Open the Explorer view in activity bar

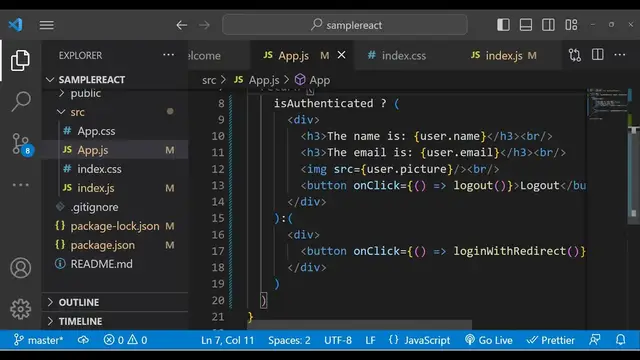point(20,60)
